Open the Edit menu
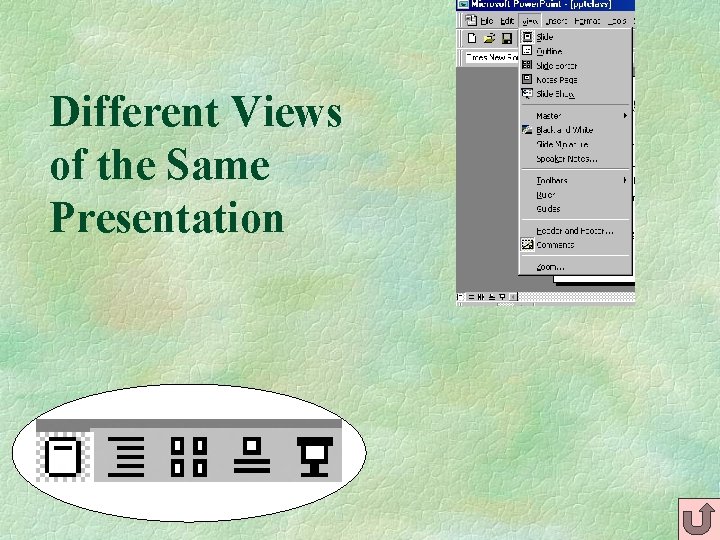Viewport: 720px width, 540px height. pyautogui.click(x=507, y=21)
